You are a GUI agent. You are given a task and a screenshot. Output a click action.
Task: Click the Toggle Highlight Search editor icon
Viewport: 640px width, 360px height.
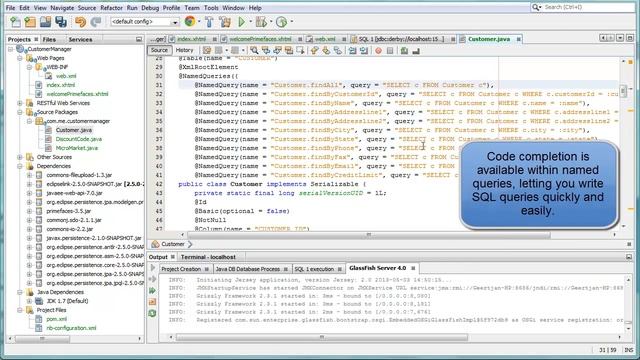click(289, 51)
